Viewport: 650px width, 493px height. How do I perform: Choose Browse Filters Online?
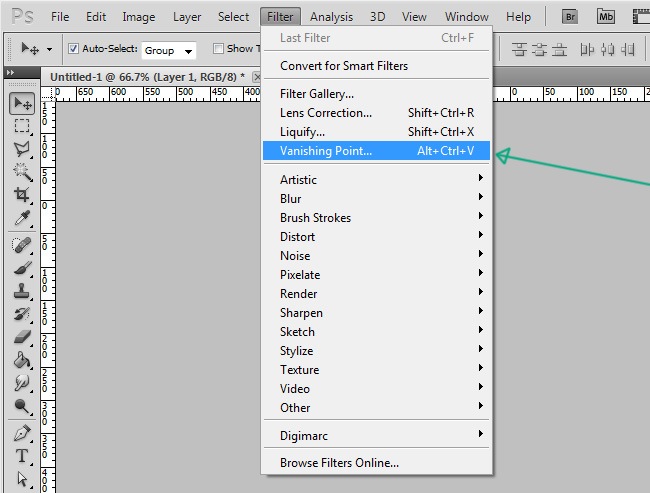(339, 463)
